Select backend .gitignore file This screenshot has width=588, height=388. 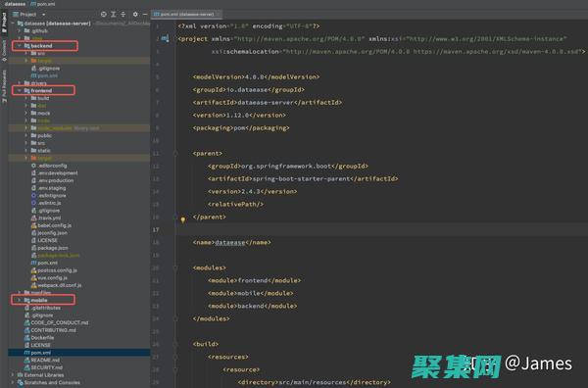49,69
